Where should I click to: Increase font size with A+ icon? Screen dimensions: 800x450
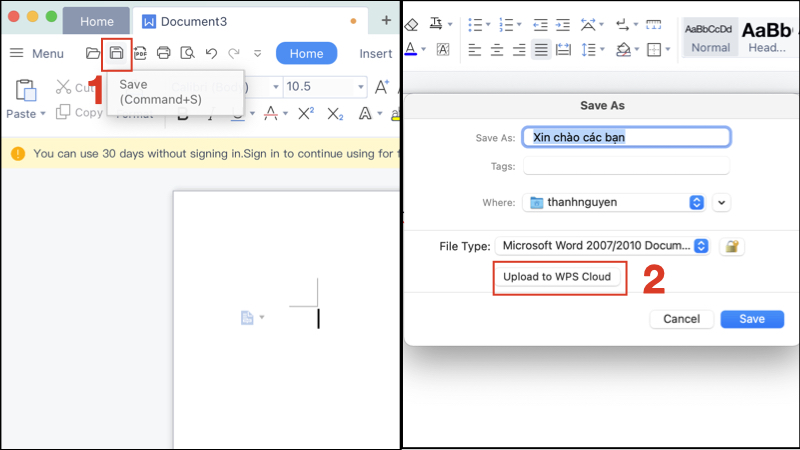tap(382, 87)
